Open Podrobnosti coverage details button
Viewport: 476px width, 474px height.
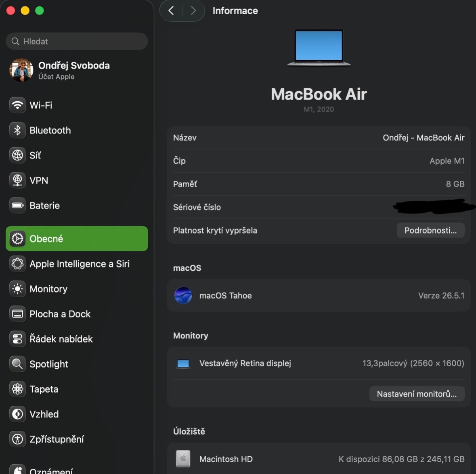tap(430, 230)
